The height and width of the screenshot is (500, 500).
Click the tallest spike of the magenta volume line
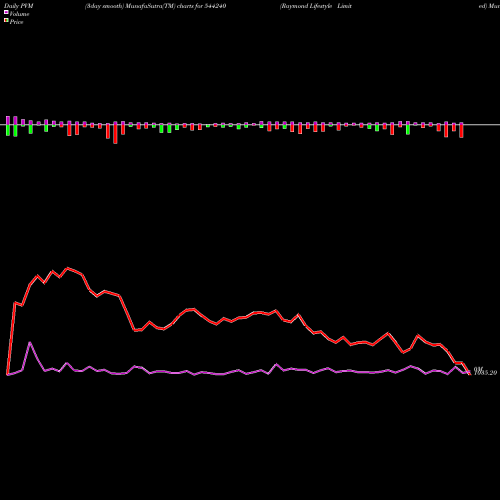pyautogui.click(x=30, y=343)
